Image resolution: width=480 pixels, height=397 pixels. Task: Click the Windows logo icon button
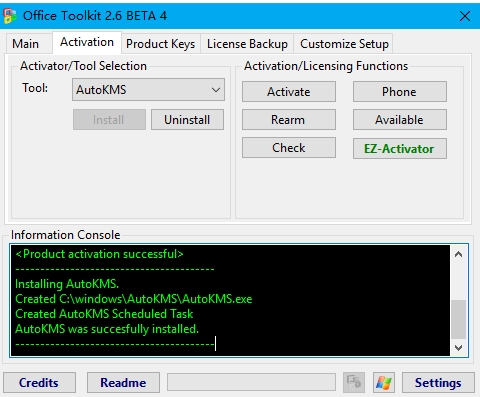point(384,382)
